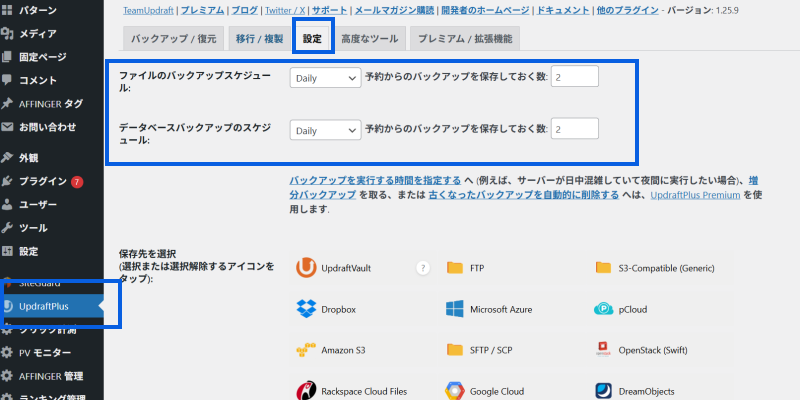This screenshot has height=400, width=800.
Task: Open 古くなったバックアップを自動的に削除する link
Action: (x=523, y=195)
